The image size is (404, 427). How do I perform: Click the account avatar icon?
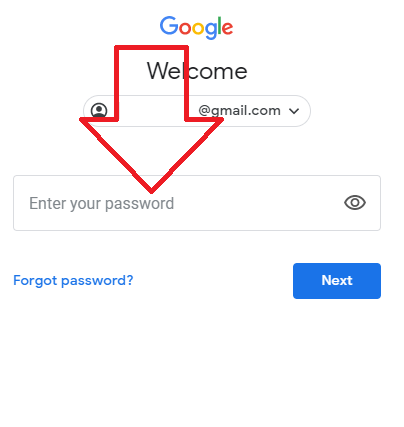click(99, 110)
